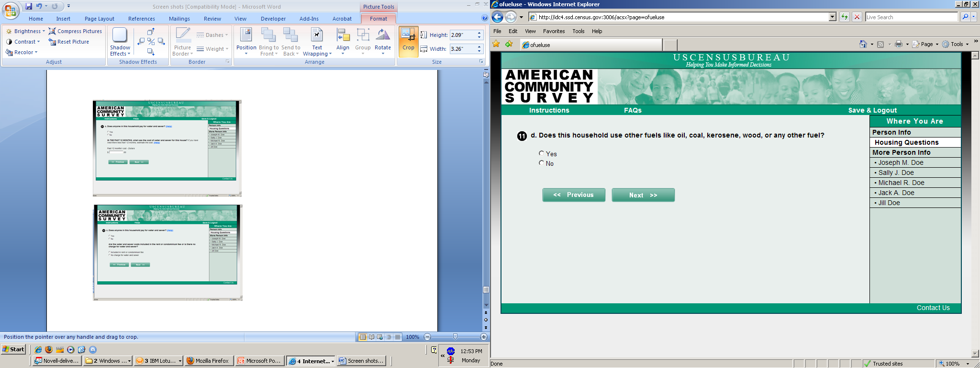Select the Yes radio button
This screenshot has width=980, height=368.
pyautogui.click(x=541, y=153)
